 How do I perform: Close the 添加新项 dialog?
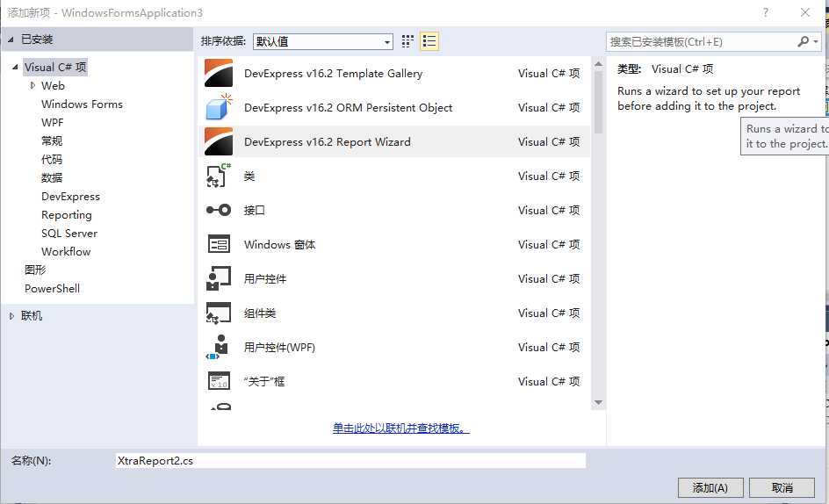pos(804,12)
